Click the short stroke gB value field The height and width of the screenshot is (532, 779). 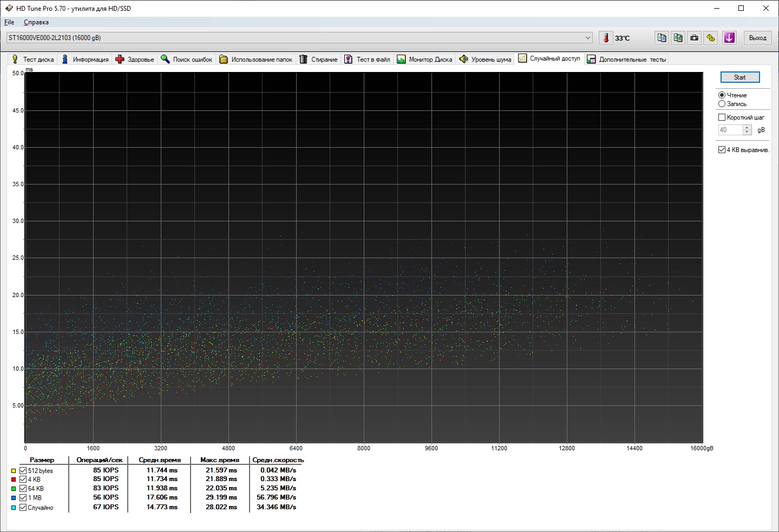[x=730, y=130]
